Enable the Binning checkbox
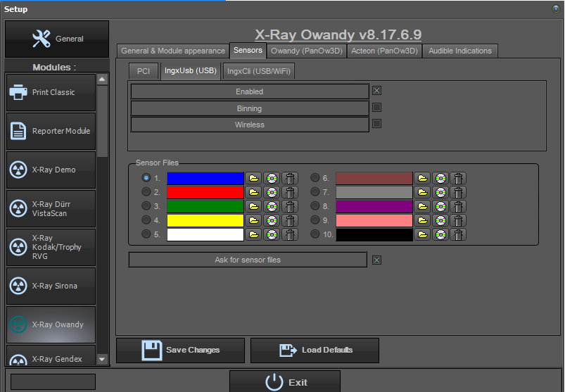565x392 pixels. (376, 108)
